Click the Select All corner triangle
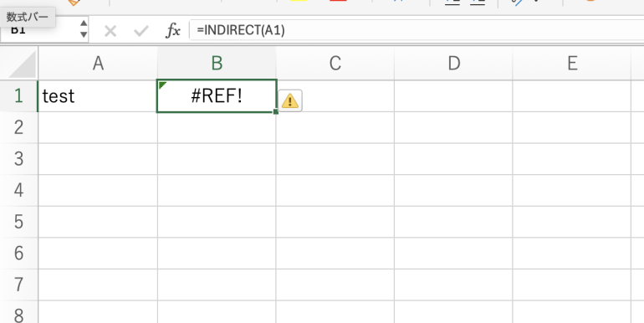 (x=22, y=65)
